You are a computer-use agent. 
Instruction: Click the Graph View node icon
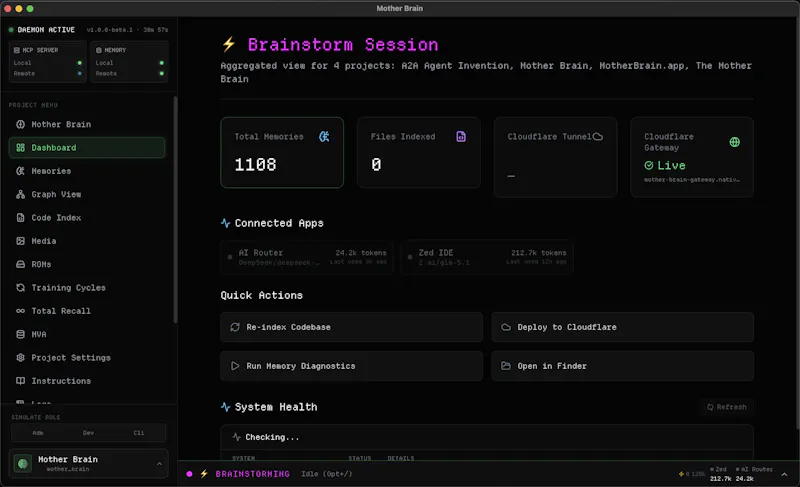coord(20,194)
